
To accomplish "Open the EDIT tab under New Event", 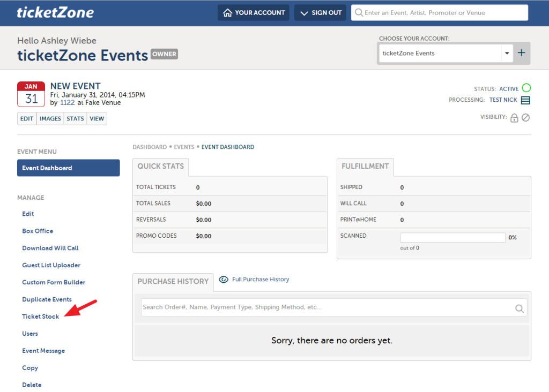I will point(27,118).
